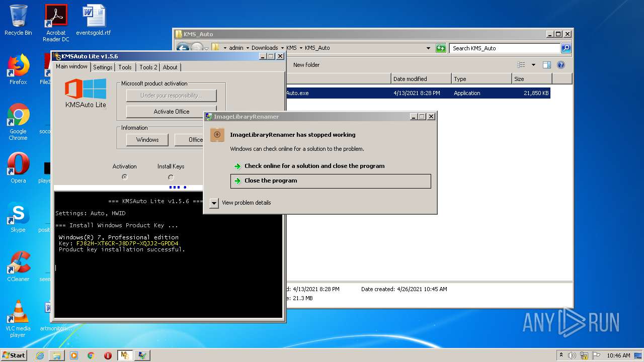Select the Activation radio button
Screen dimensions: 644x362
point(125,177)
